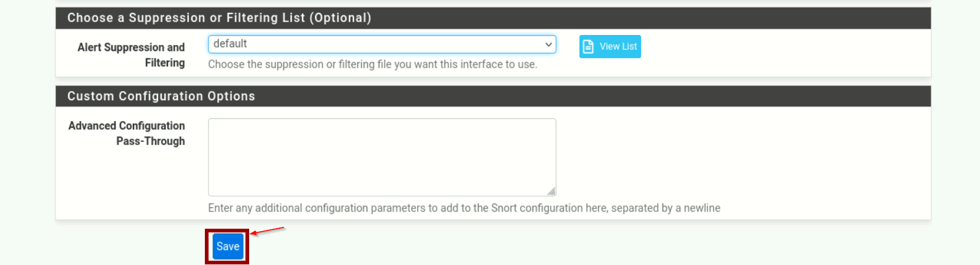Click the "Advanced Configuration Pass-Through" field label
The image size is (980, 265).
[127, 133]
